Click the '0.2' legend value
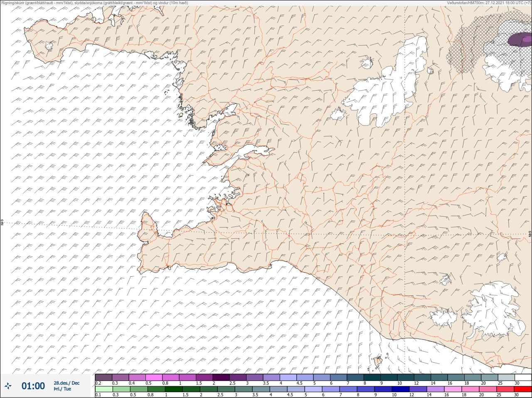532x398 pixels. [x=98, y=383]
